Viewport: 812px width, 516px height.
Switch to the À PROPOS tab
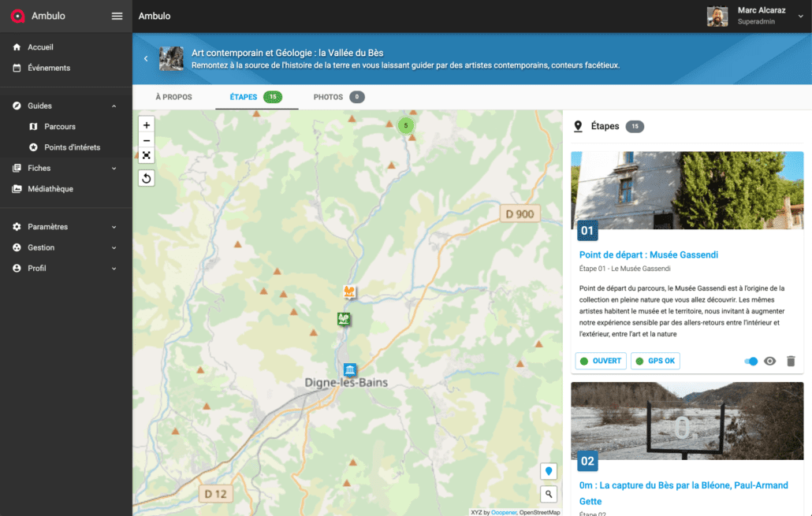[174, 97]
